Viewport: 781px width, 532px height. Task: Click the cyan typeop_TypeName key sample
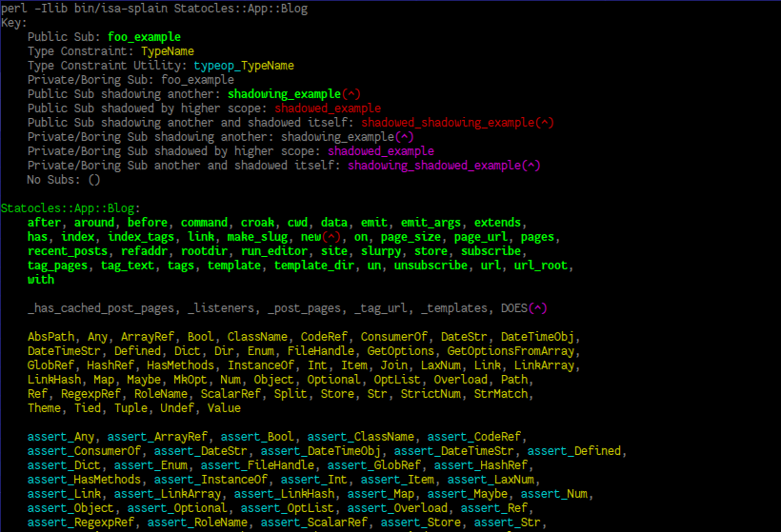(x=244, y=66)
